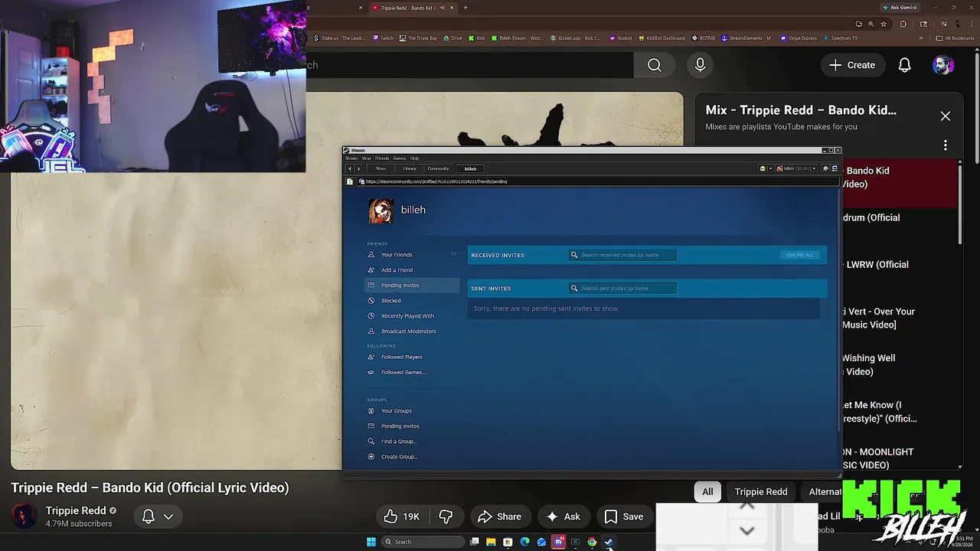Screen dimensions: 980x551
Task: Switch to the Steam Community tab
Action: point(439,168)
